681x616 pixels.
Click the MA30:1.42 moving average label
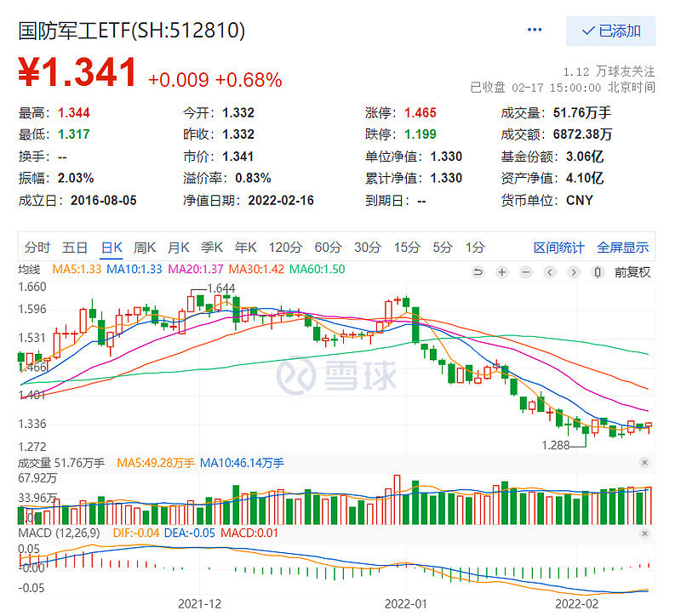click(x=256, y=269)
